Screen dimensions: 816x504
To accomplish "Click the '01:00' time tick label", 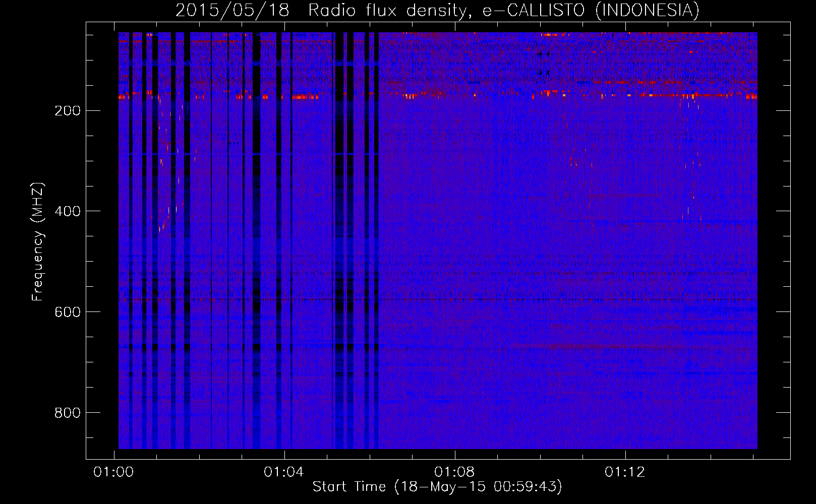I will click(x=113, y=472).
